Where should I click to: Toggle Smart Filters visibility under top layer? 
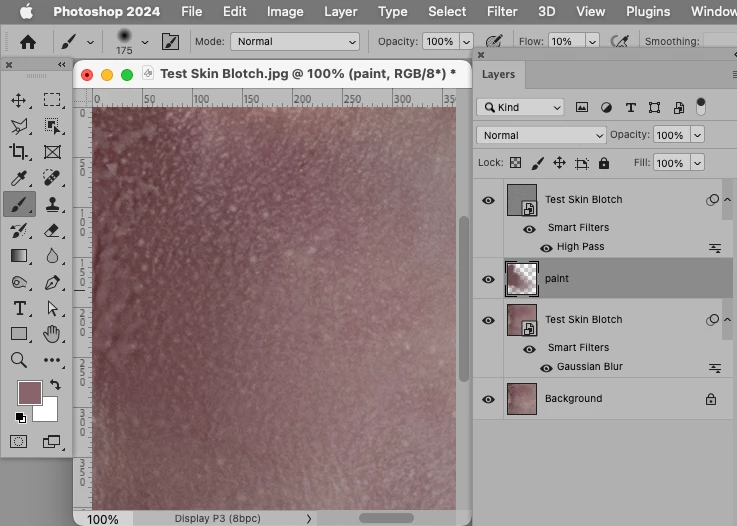tap(529, 229)
